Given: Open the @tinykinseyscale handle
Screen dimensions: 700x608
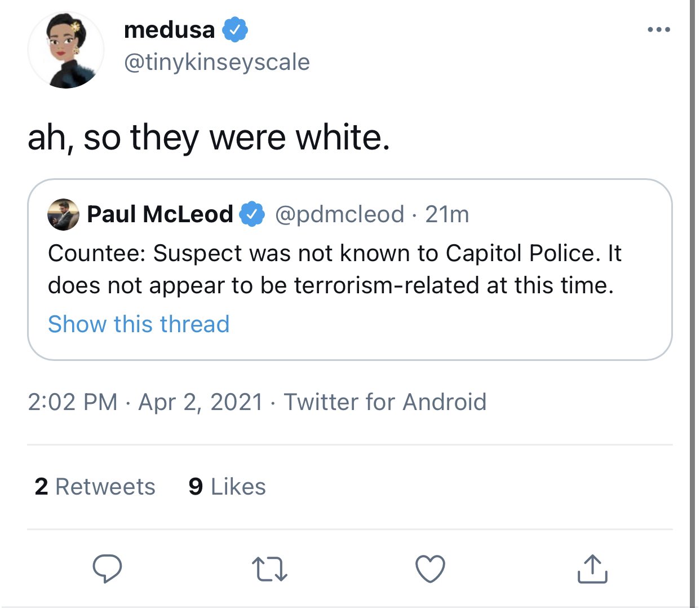Looking at the screenshot, I should (x=216, y=62).
